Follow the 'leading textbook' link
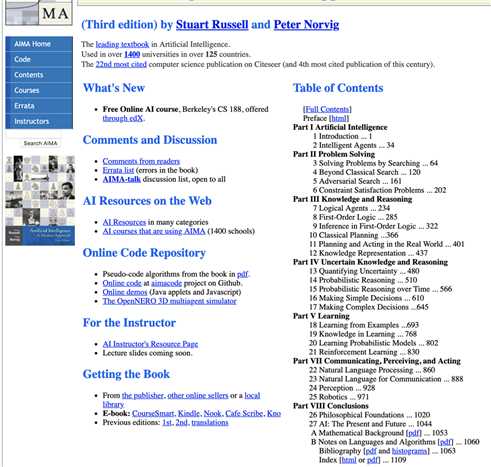This screenshot has height=467, width=491. point(122,44)
